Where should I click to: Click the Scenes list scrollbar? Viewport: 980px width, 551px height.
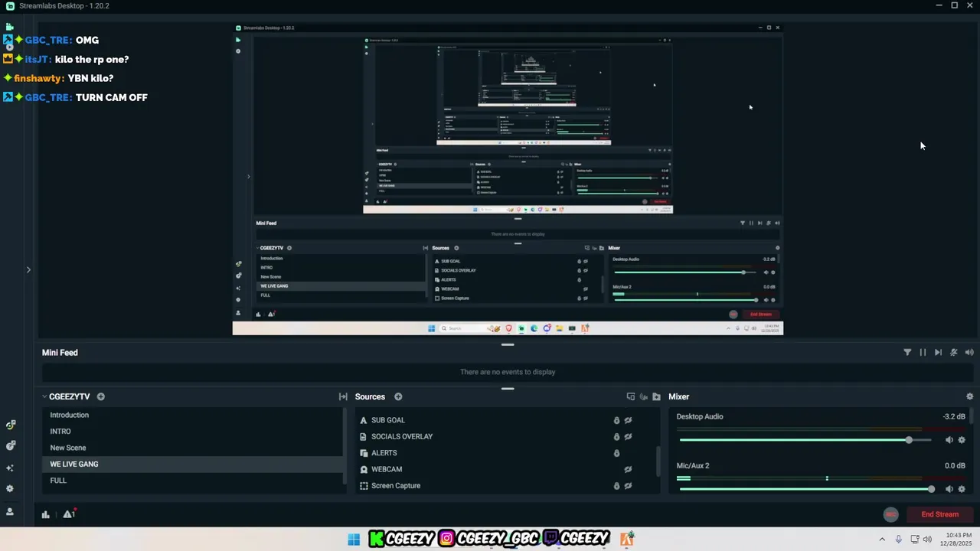tap(345, 446)
